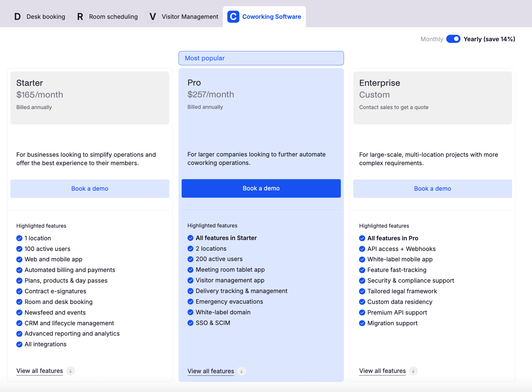The height and width of the screenshot is (392, 532).
Task: Toggle billing from Yearly to Monthly
Action: tap(453, 39)
